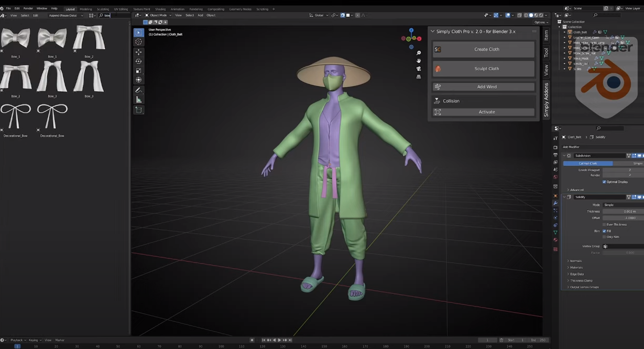Expand the Advanced subpanel of Subdivision

click(x=576, y=190)
